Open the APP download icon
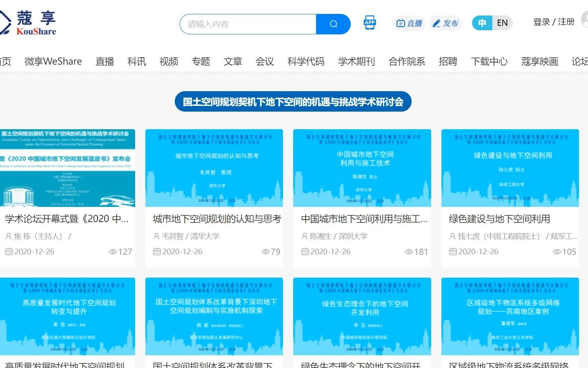This screenshot has width=588, height=368. (x=370, y=22)
